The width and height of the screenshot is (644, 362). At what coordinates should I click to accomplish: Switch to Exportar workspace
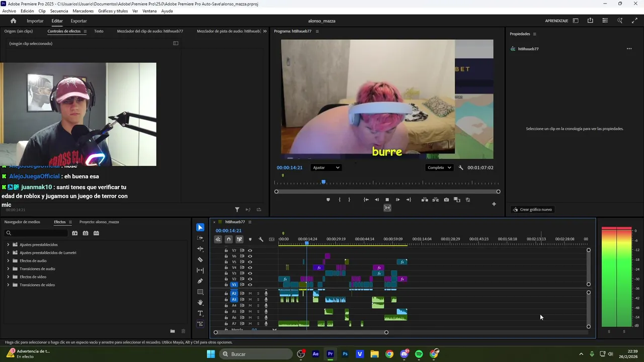[x=78, y=21]
